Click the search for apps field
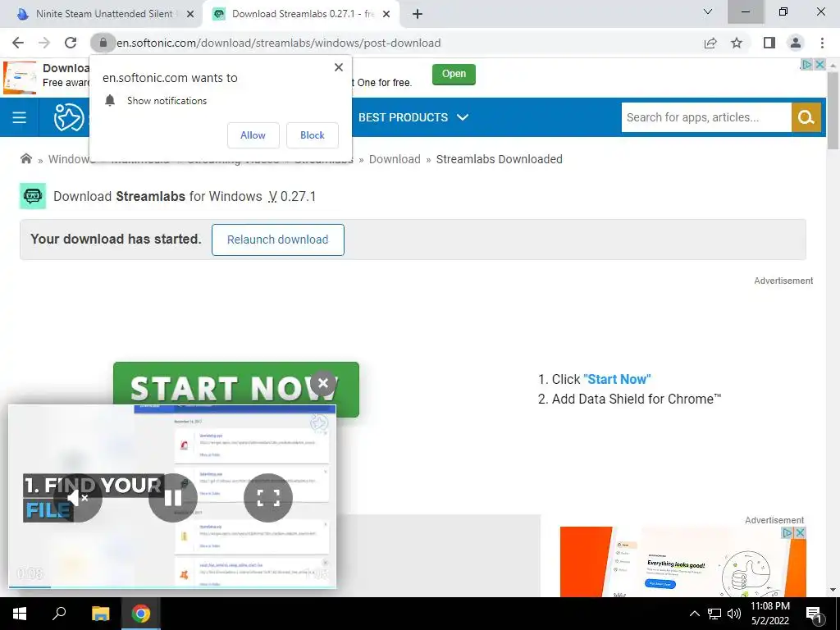Viewport: 840px width, 630px height. point(706,117)
